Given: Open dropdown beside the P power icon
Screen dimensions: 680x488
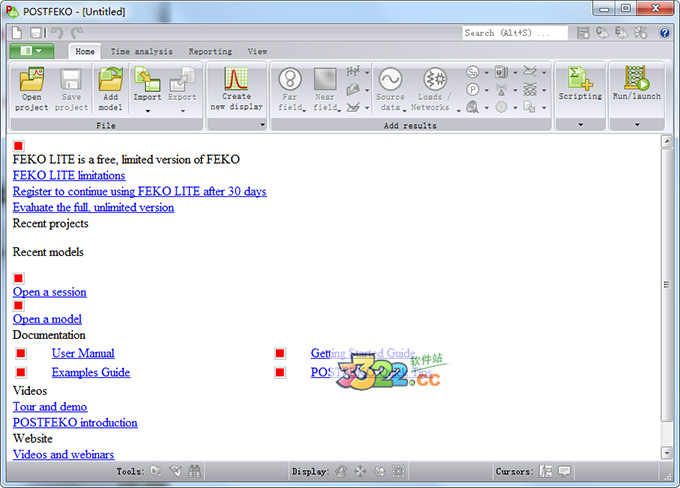Looking at the screenshot, I should tap(486, 90).
